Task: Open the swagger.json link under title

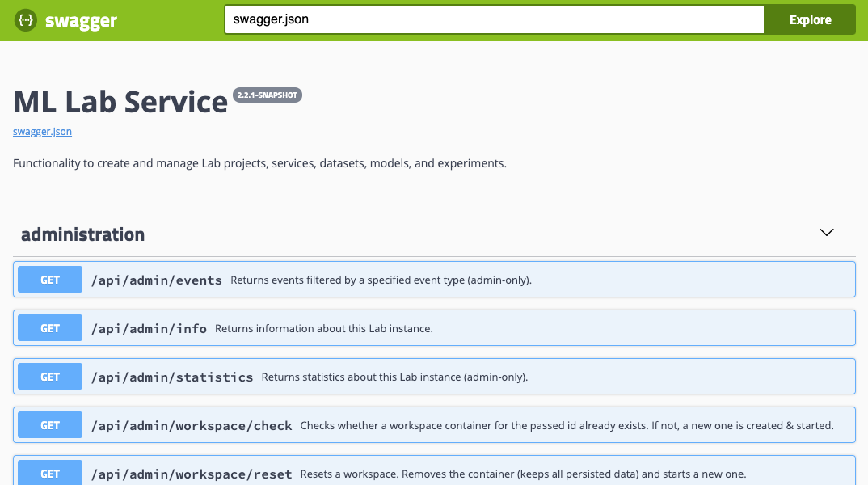Action: 42,132
